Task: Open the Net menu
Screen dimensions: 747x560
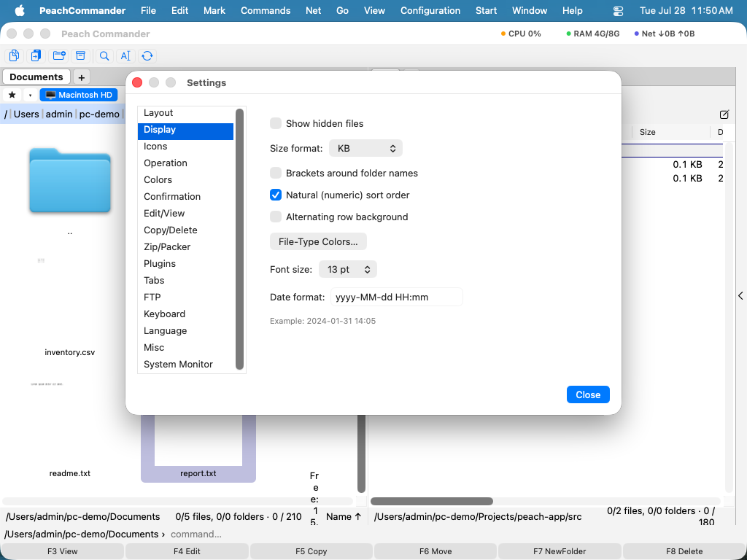Action: tap(313, 10)
